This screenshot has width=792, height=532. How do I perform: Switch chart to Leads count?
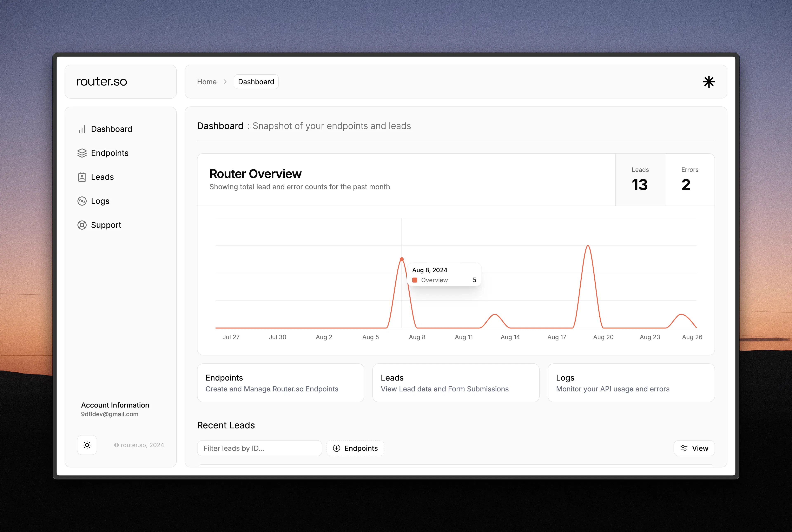point(640,180)
